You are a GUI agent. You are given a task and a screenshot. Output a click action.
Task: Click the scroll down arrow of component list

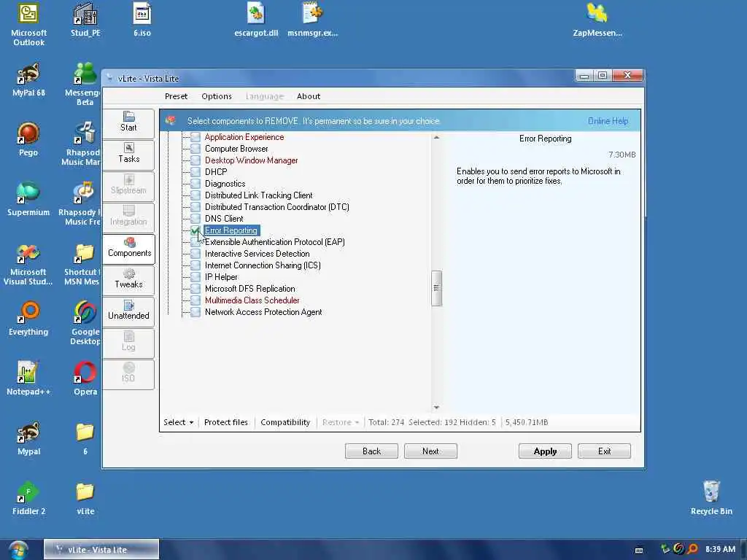(x=436, y=408)
